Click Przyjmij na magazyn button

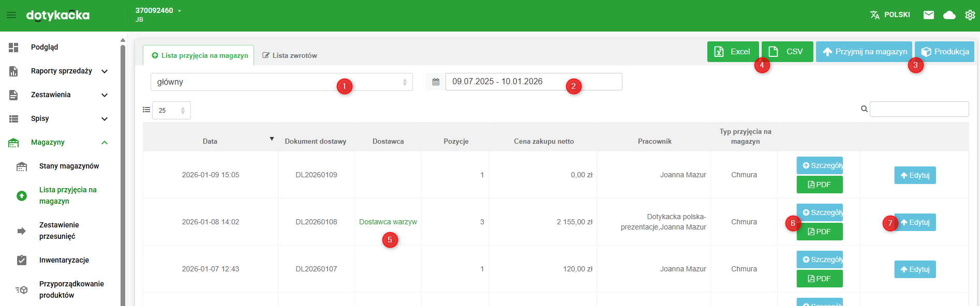pos(864,52)
